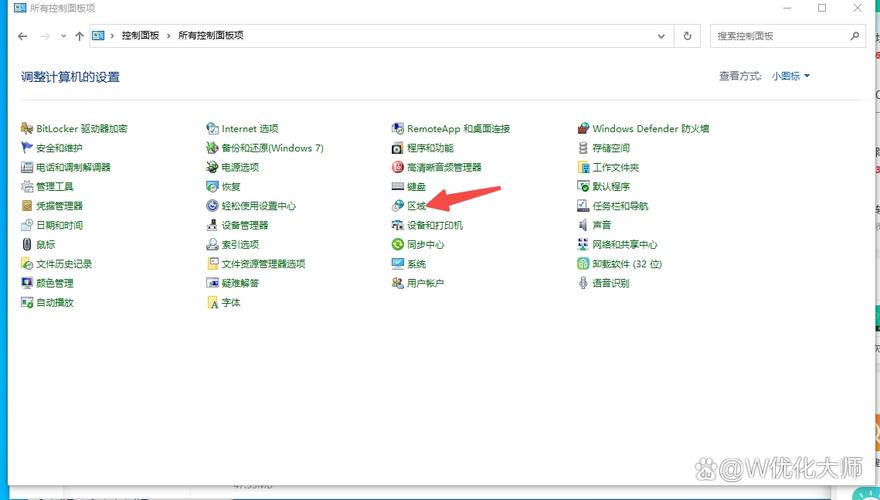
Task: Open 语音识别 microphone icon
Action: 583,283
